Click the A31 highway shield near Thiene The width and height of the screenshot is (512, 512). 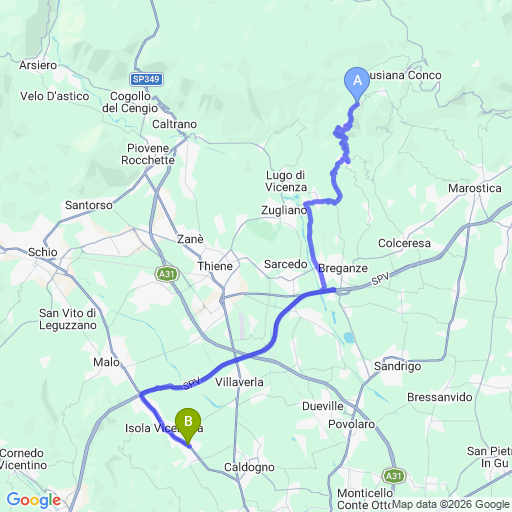pos(167,274)
